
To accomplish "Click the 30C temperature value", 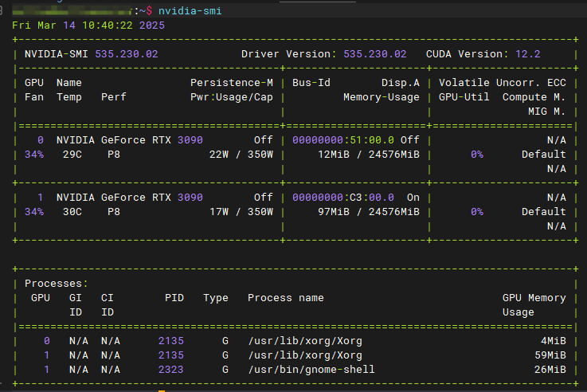I will coord(72,212).
